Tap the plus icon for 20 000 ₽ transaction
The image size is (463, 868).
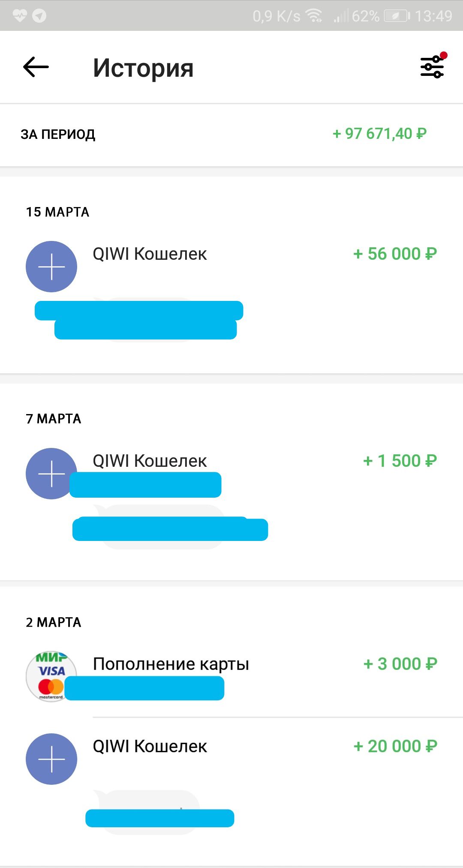pyautogui.click(x=51, y=759)
